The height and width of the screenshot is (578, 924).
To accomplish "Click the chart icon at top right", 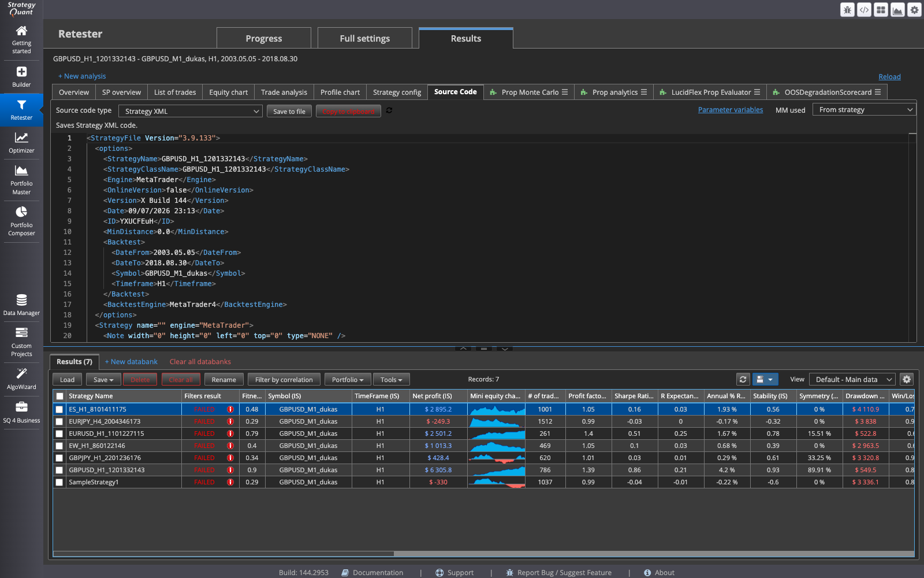I will [x=897, y=10].
